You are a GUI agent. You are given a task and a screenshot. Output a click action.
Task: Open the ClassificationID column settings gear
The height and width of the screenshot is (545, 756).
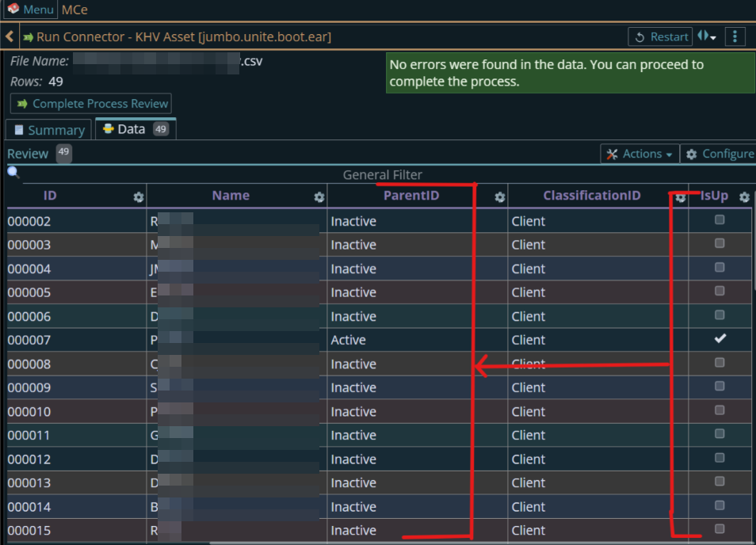coord(680,197)
